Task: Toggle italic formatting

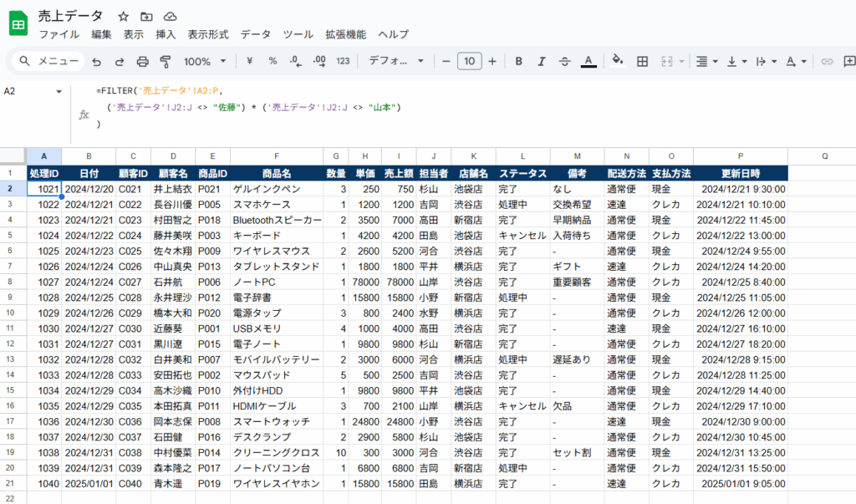Action: point(542,61)
